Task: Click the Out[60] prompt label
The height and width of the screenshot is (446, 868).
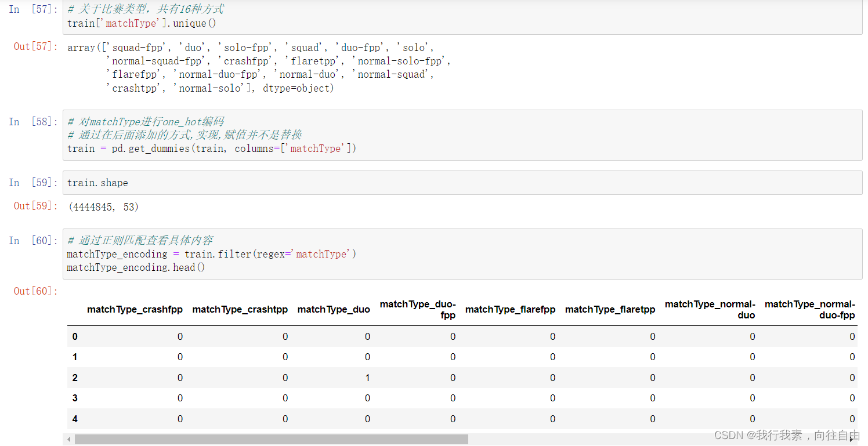Action: (36, 291)
